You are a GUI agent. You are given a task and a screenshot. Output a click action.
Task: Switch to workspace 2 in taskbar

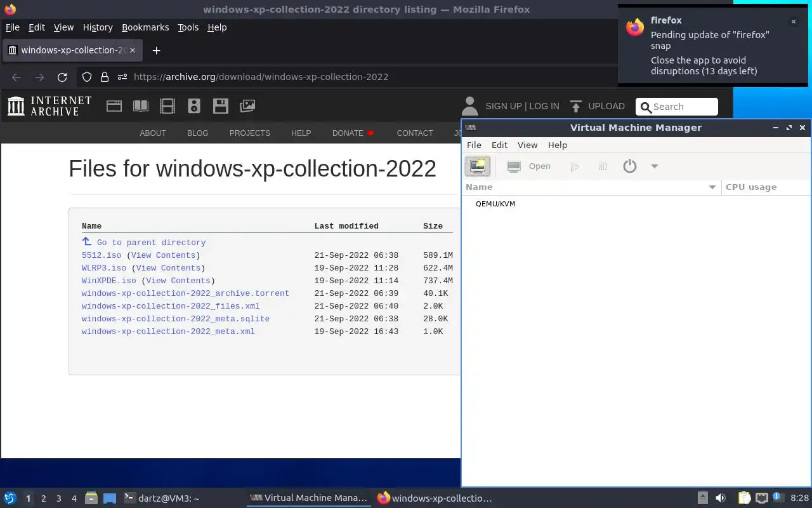click(43, 498)
